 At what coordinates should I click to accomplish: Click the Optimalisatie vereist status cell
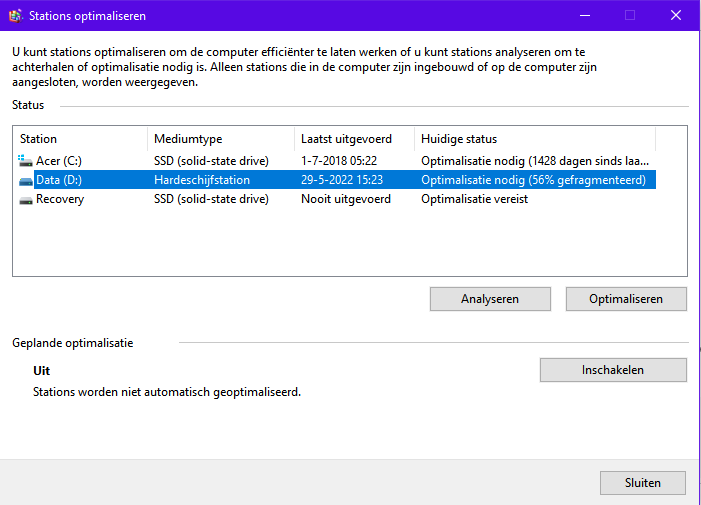pos(474,199)
